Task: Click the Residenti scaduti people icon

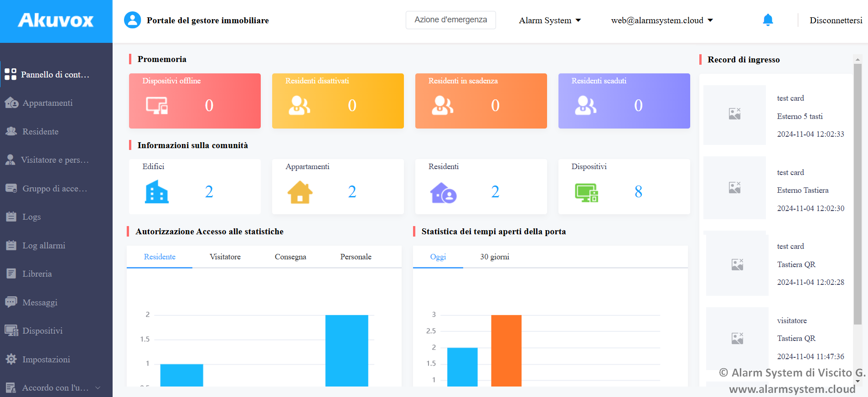Action: pos(585,105)
